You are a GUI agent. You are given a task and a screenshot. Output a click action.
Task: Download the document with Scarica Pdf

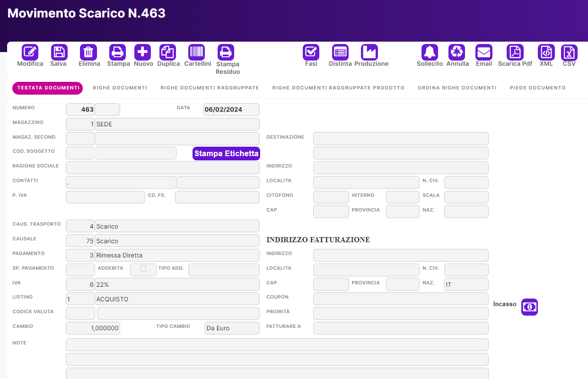click(515, 53)
